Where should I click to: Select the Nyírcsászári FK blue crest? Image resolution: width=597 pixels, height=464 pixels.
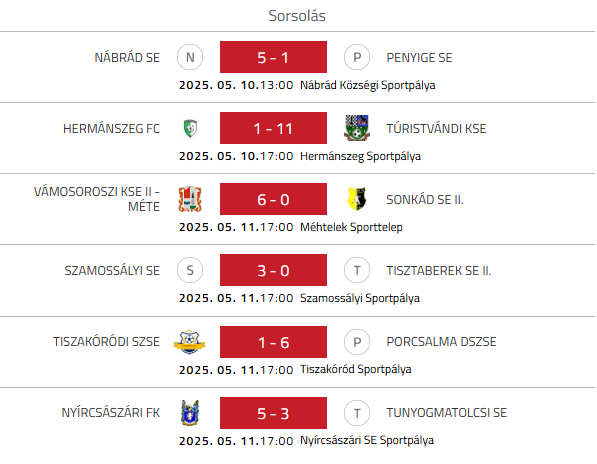pos(190,413)
